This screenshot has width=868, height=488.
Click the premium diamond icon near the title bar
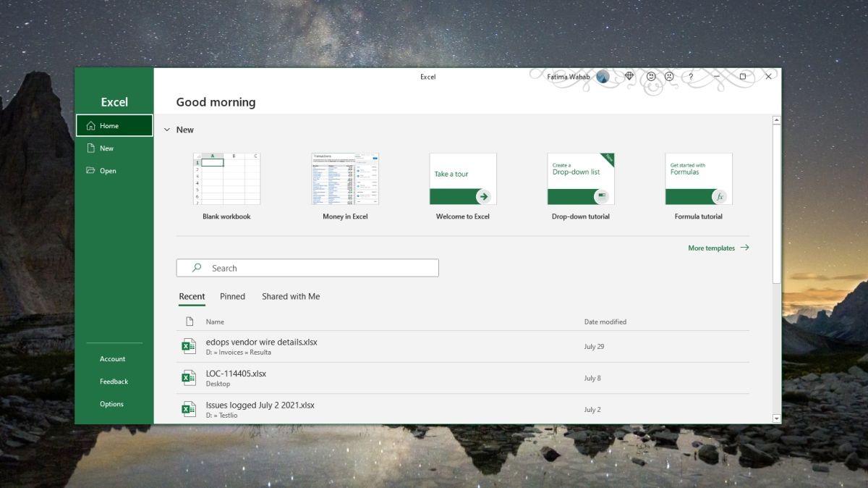tap(629, 76)
